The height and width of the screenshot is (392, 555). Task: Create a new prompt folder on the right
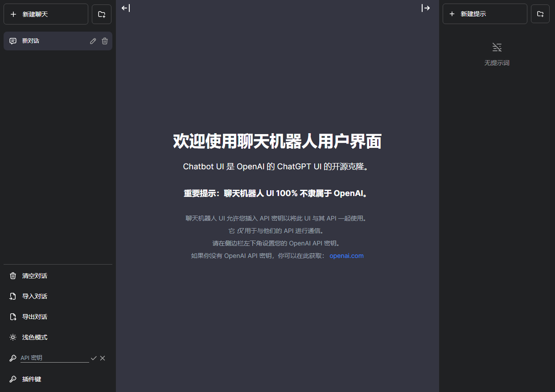[x=540, y=14]
